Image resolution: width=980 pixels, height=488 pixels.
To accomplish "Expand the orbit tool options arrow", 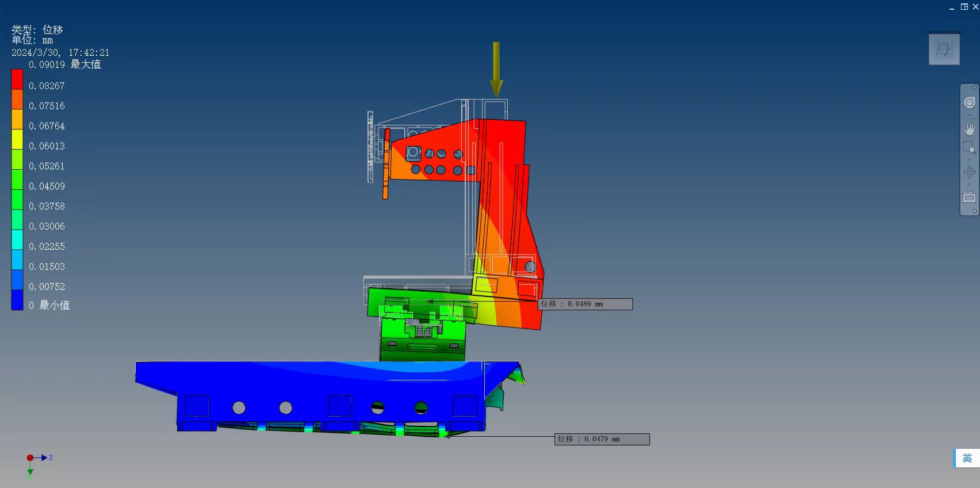I will pyautogui.click(x=969, y=184).
